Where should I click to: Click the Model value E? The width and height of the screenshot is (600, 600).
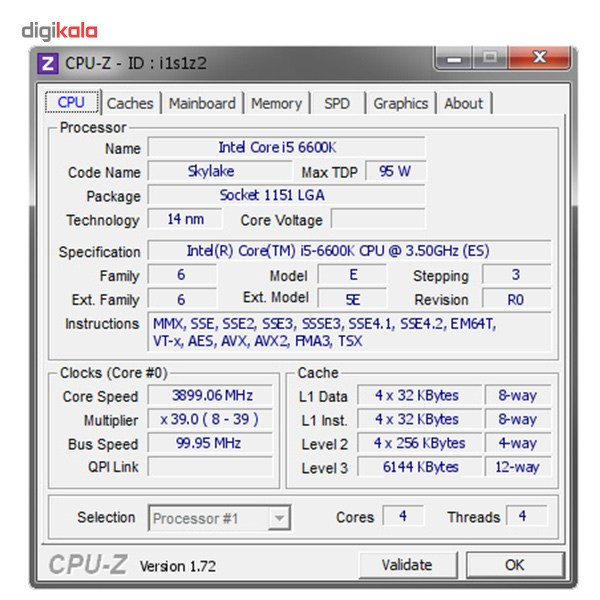tap(352, 275)
